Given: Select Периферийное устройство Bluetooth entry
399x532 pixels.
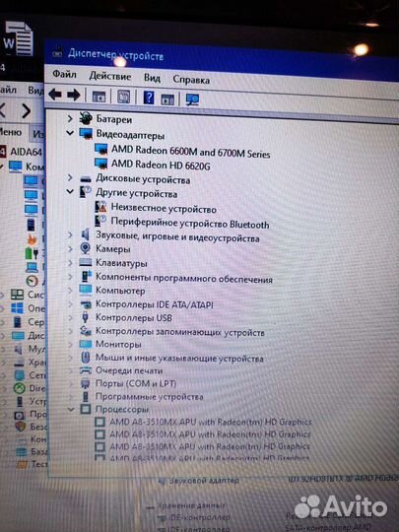Looking at the screenshot, I should click(190, 224).
